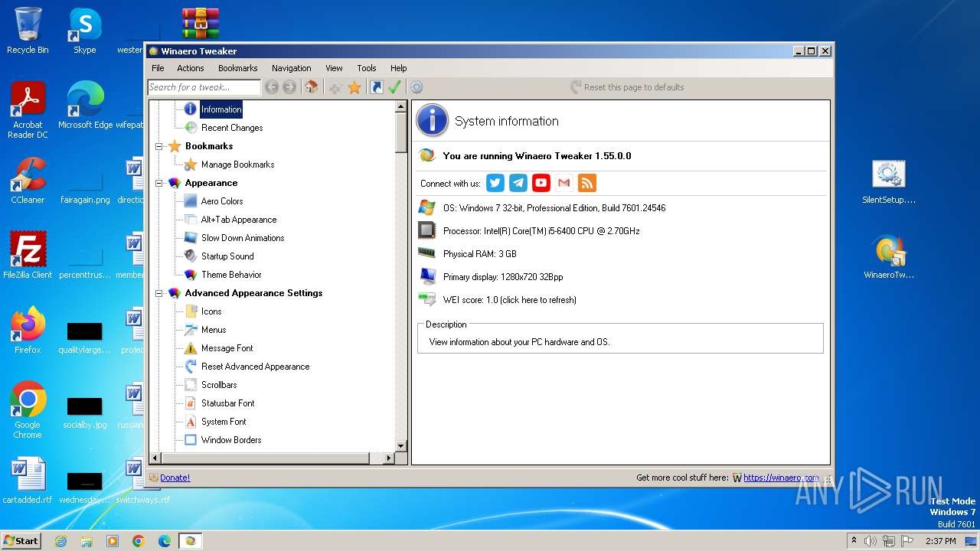Viewport: 980px width, 551px height.
Task: Click Reset this page to defaults
Action: pyautogui.click(x=627, y=87)
